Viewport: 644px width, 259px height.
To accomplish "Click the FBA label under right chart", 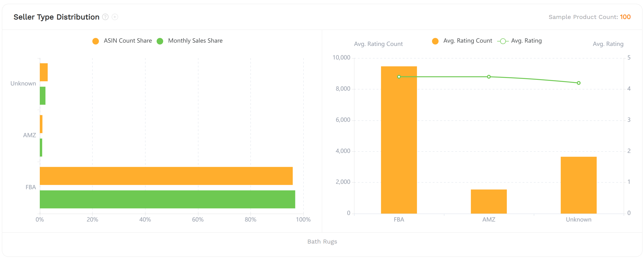I will point(399,220).
